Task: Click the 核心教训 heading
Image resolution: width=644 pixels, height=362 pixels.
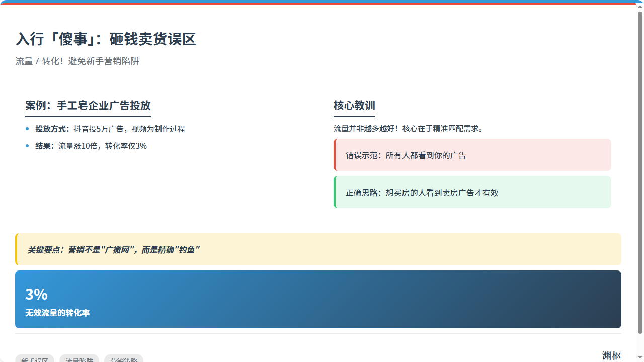Action: coord(354,106)
